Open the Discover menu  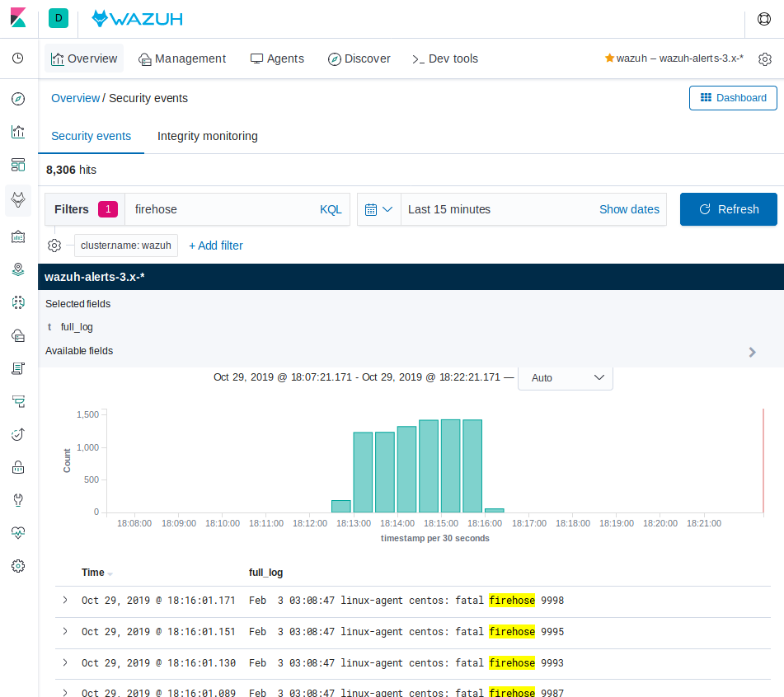point(359,58)
